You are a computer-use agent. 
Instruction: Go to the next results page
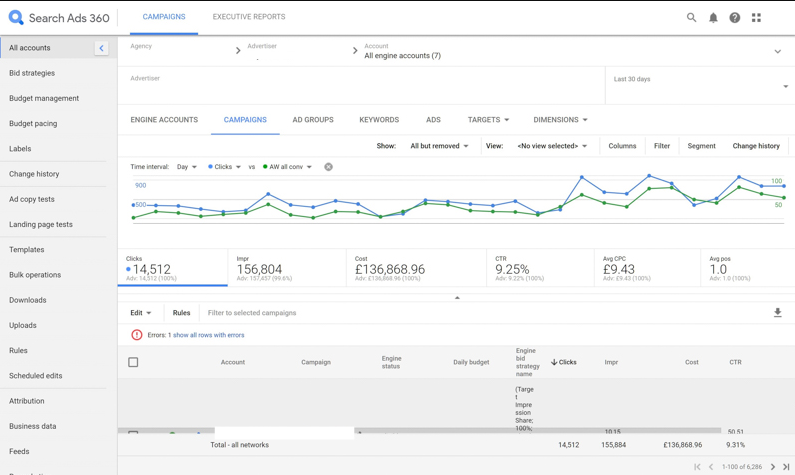tap(773, 467)
